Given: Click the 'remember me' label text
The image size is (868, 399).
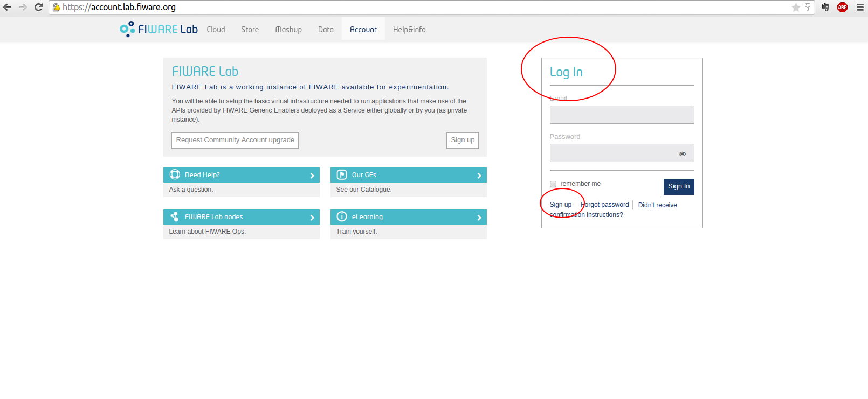Looking at the screenshot, I should tap(580, 184).
